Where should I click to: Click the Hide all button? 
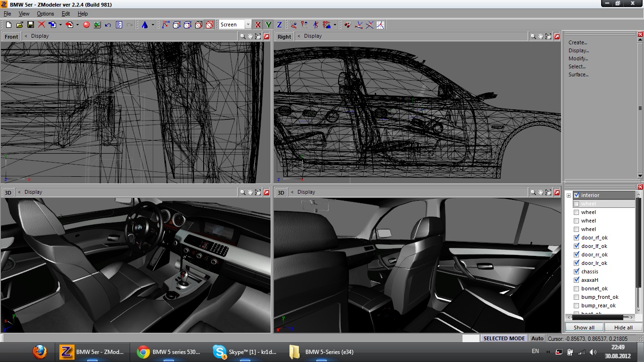coord(623,327)
